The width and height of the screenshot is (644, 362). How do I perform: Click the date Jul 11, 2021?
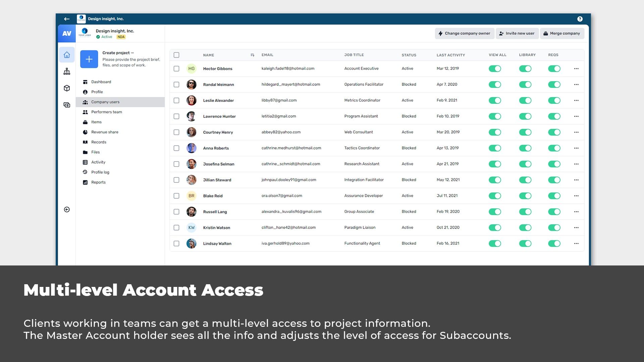coord(447,196)
